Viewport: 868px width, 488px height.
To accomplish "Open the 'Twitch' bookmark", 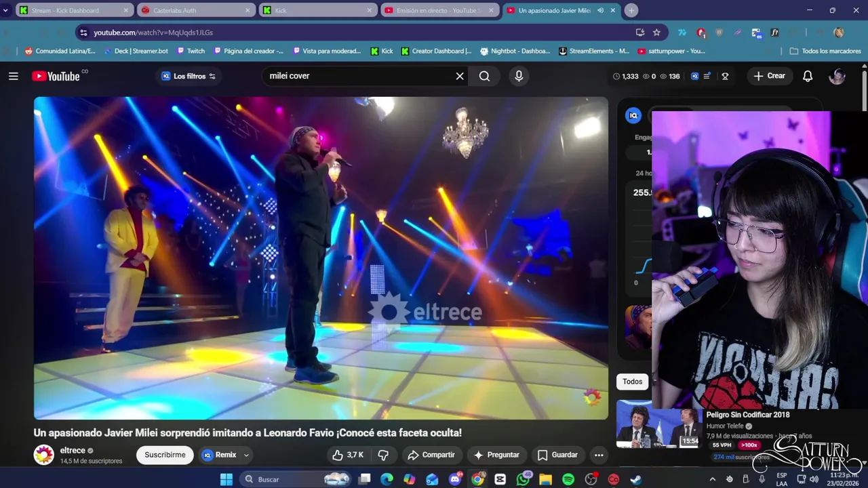I will pyautogui.click(x=191, y=51).
